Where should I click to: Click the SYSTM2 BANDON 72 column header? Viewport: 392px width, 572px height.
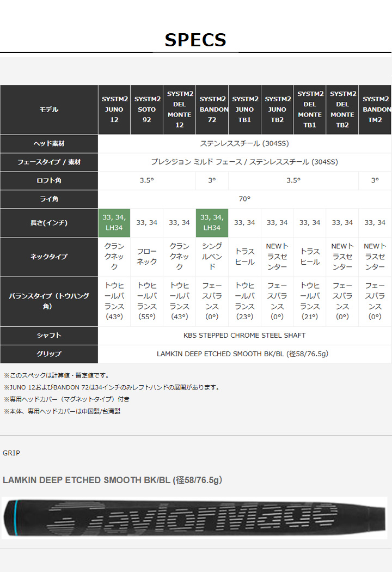pos(212,109)
